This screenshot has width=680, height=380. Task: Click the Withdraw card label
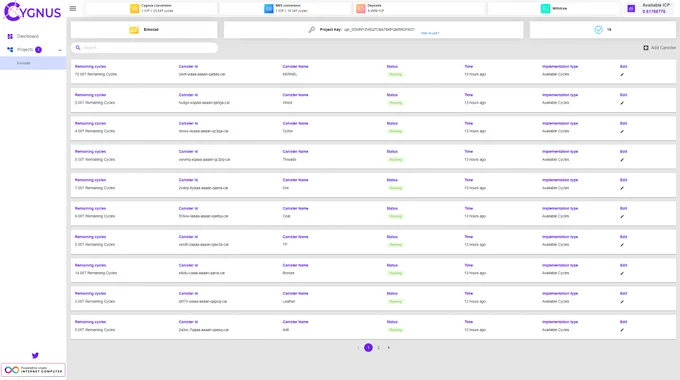(559, 8)
